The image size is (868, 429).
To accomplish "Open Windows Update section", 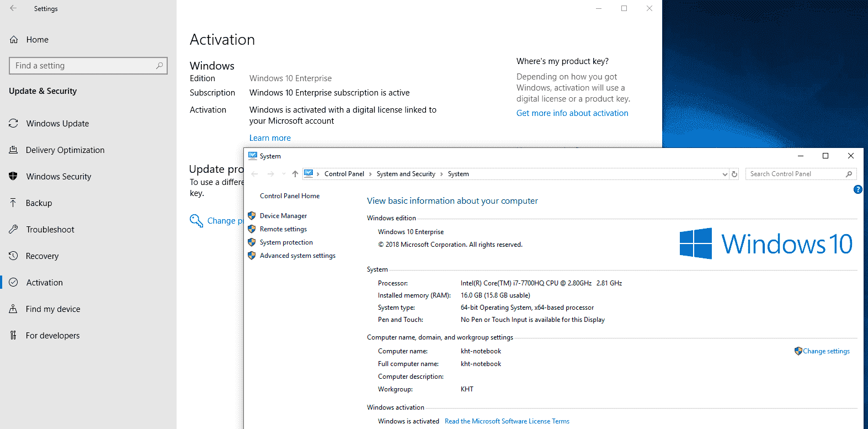I will tap(57, 124).
